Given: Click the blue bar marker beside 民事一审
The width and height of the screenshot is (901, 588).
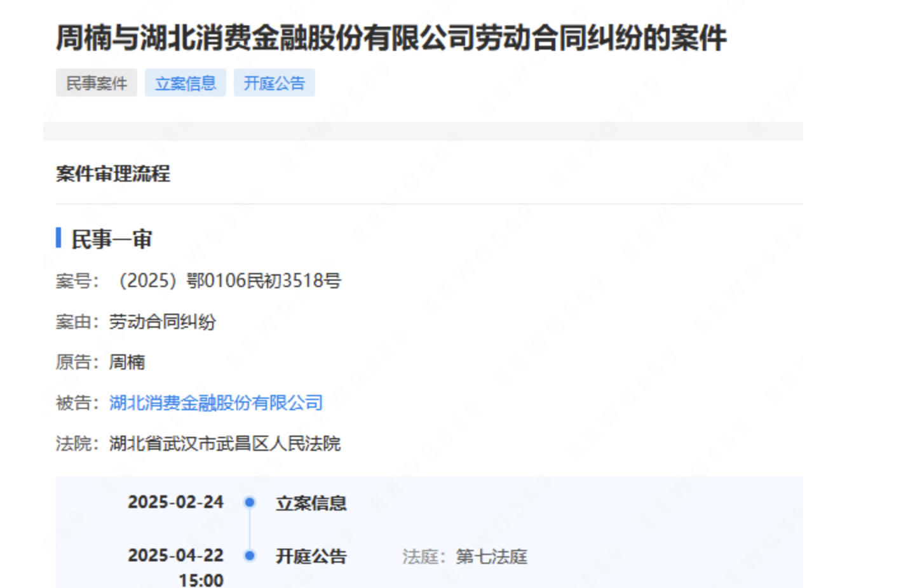Looking at the screenshot, I should coord(58,238).
